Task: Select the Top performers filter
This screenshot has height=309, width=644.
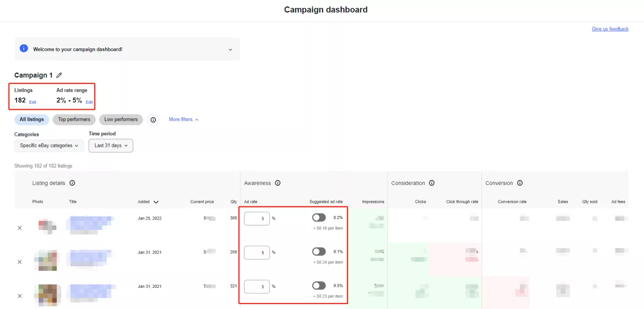Action: (x=74, y=119)
